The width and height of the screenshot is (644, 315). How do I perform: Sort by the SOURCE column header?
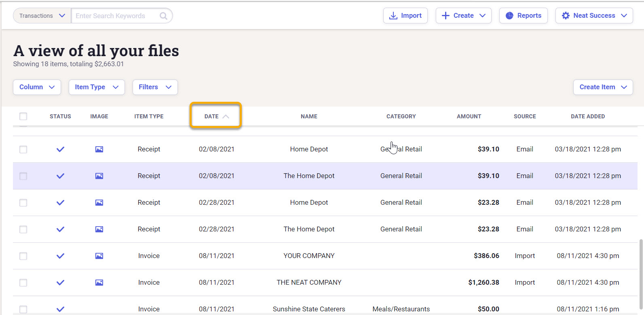pos(525,116)
